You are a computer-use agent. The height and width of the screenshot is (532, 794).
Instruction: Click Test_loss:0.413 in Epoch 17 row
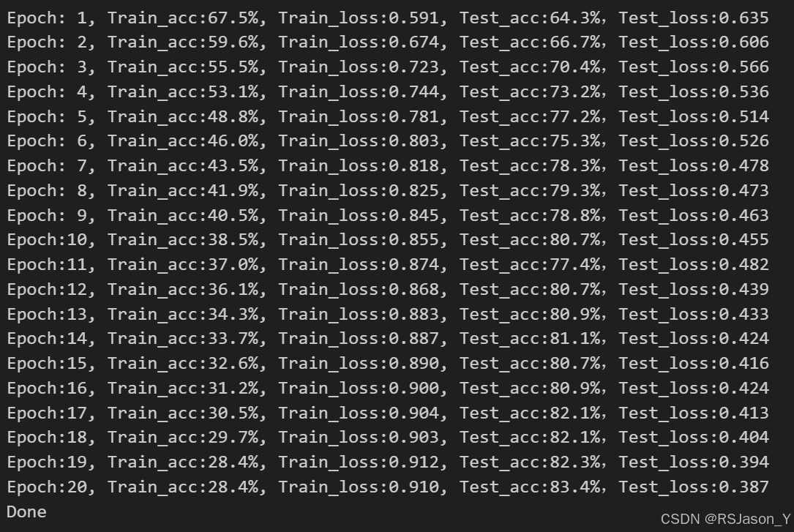pos(694,413)
